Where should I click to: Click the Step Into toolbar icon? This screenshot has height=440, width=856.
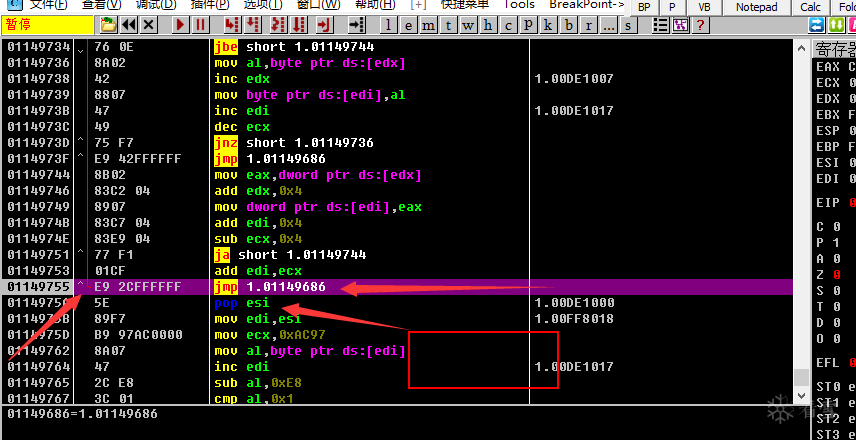click(232, 25)
